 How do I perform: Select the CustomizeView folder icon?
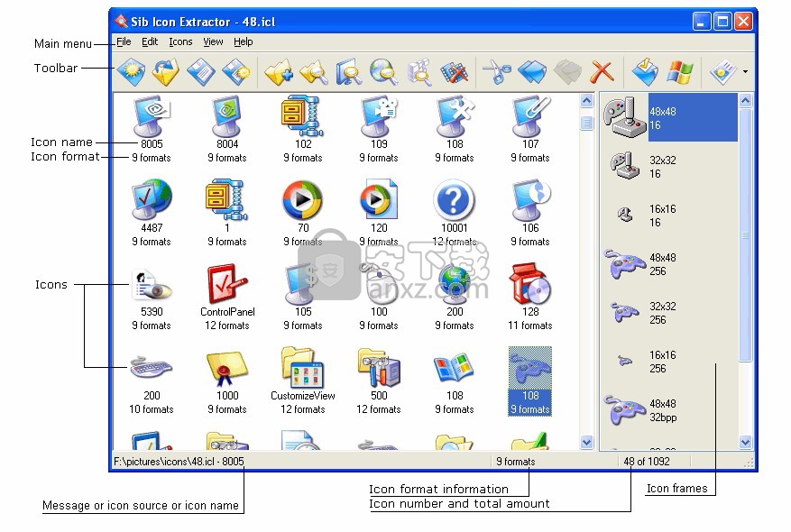303,381
